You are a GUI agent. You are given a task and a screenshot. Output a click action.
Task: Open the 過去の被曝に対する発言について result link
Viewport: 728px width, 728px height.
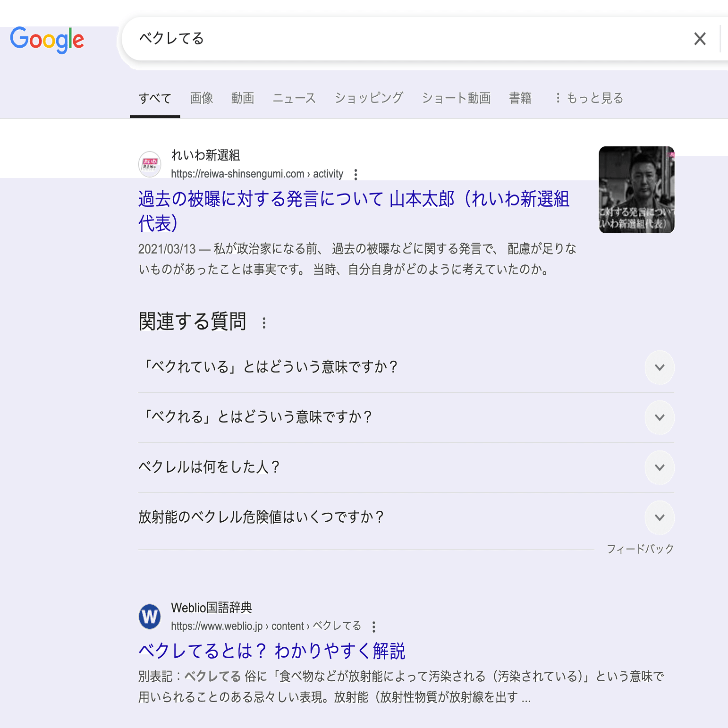pos(354,211)
